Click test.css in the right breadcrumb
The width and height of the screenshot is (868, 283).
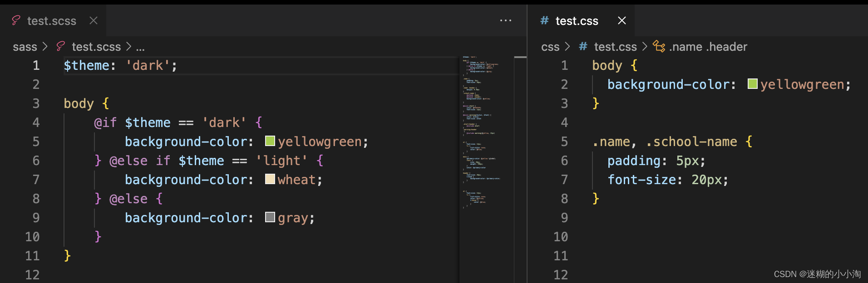pos(615,47)
